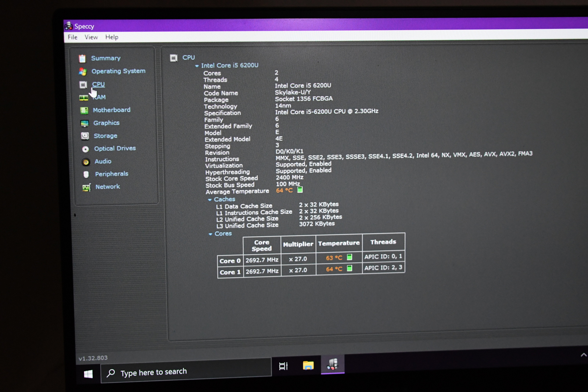This screenshot has height=392, width=588.
Task: Click the Socket 1356 FCBGA package value
Action: (x=304, y=99)
